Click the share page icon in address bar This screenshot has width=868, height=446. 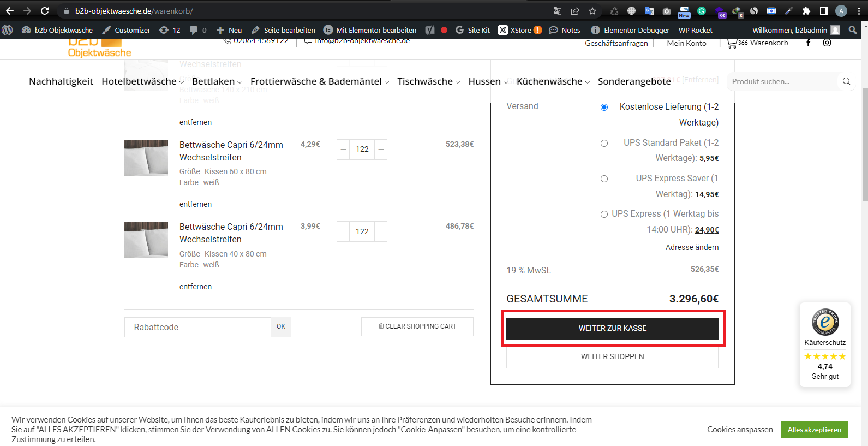(x=575, y=11)
